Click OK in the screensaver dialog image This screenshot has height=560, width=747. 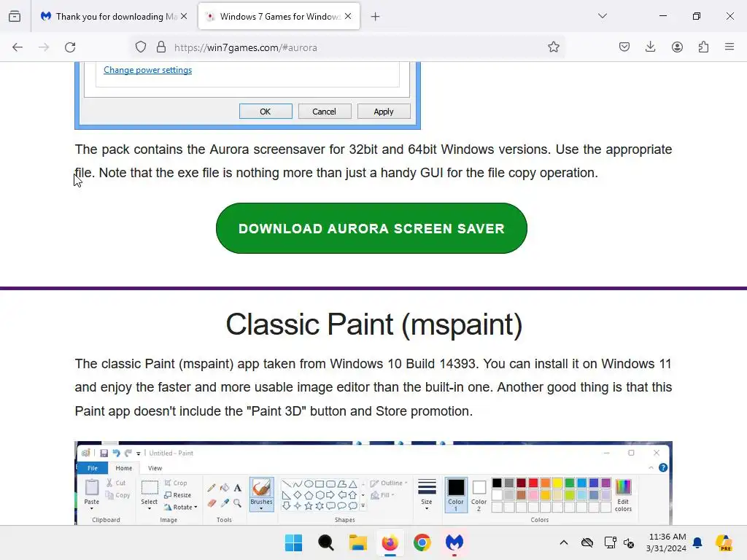[x=266, y=112]
